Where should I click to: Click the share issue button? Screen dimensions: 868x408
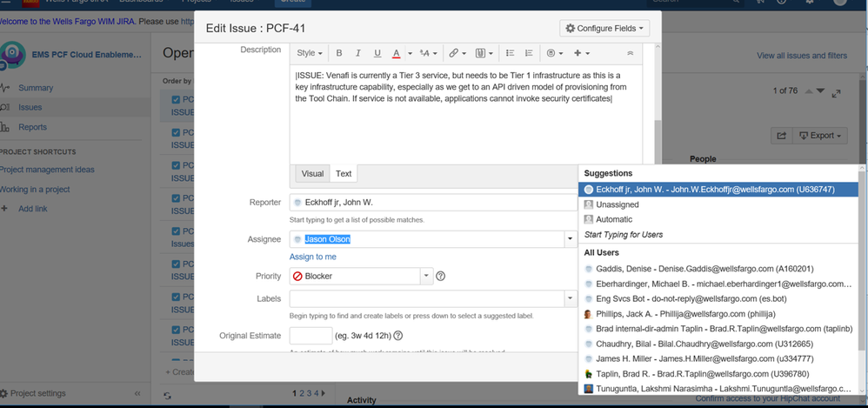781,136
